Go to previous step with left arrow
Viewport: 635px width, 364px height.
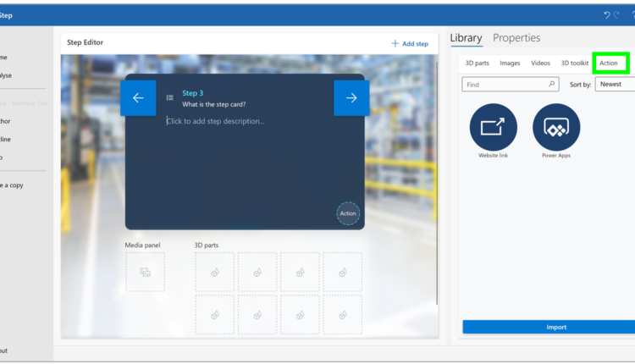138,98
